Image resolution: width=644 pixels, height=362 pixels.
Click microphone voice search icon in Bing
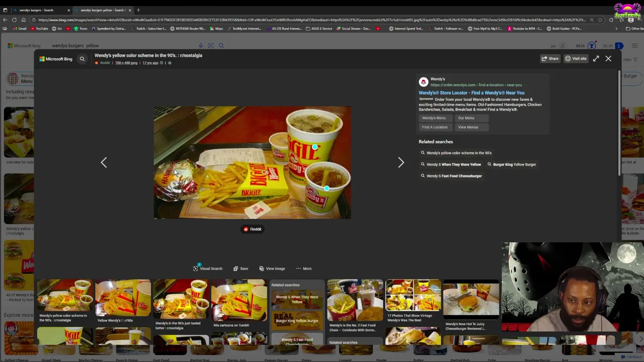coord(201,46)
